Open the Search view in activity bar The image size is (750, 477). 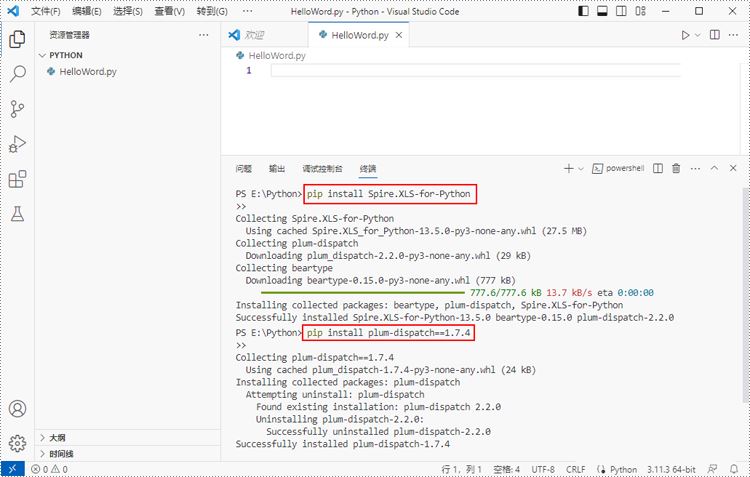coord(17,74)
